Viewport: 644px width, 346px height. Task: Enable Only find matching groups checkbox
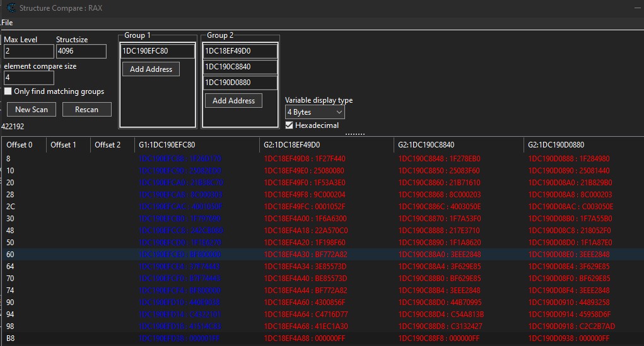pyautogui.click(x=8, y=91)
